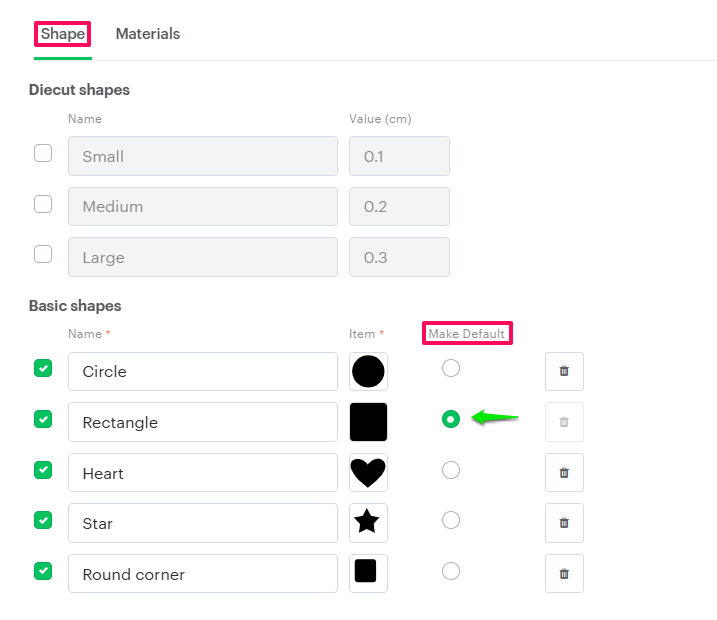Set Heart as default shape
The image size is (717, 620).
(451, 470)
